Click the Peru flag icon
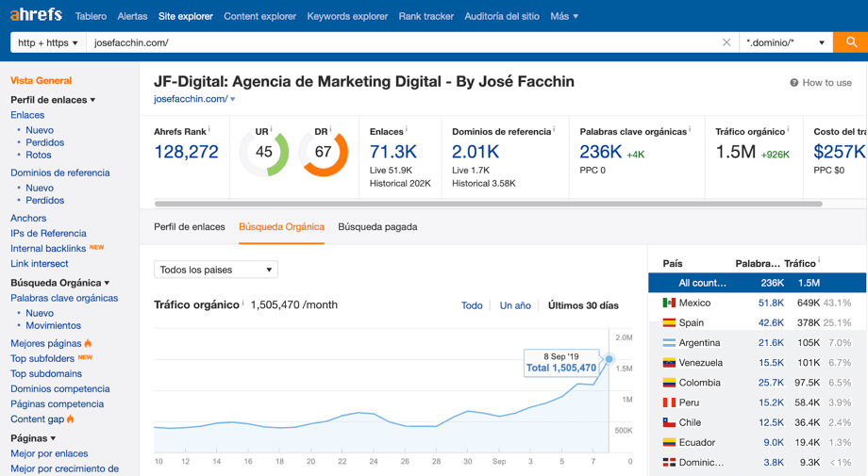Image resolution: width=868 pixels, height=476 pixels. click(x=669, y=402)
